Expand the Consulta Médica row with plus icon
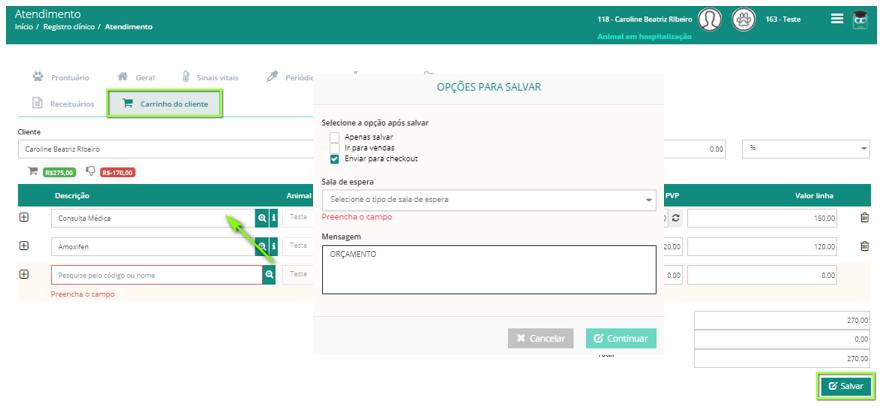892x416 pixels. 24,217
